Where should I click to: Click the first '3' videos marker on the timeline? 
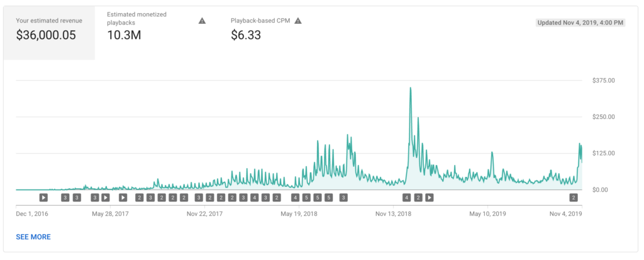[x=65, y=197]
